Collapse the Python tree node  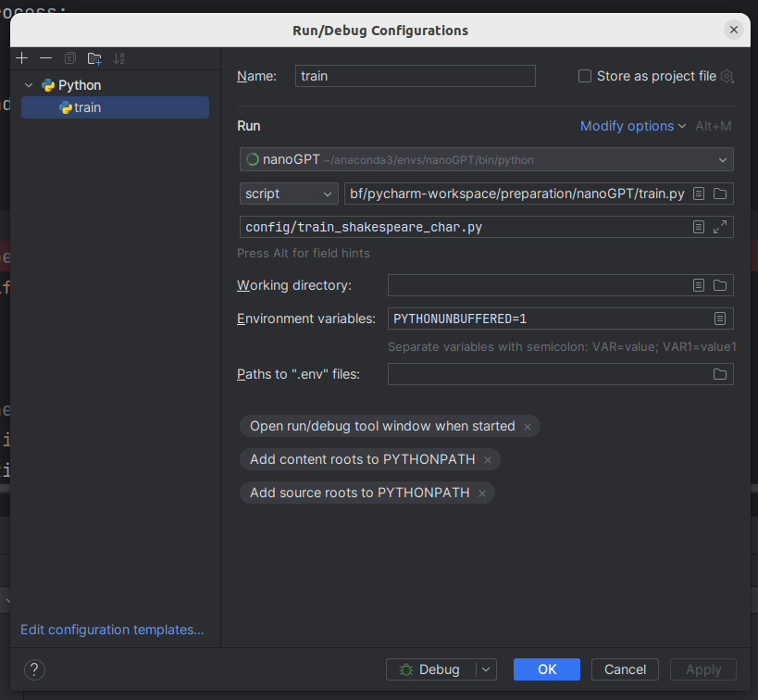pyautogui.click(x=30, y=85)
